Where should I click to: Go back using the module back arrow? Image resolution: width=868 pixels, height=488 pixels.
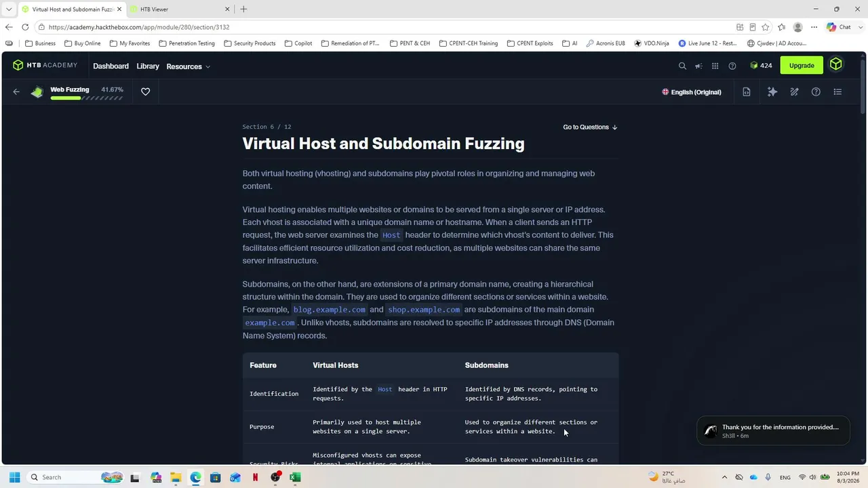(16, 91)
